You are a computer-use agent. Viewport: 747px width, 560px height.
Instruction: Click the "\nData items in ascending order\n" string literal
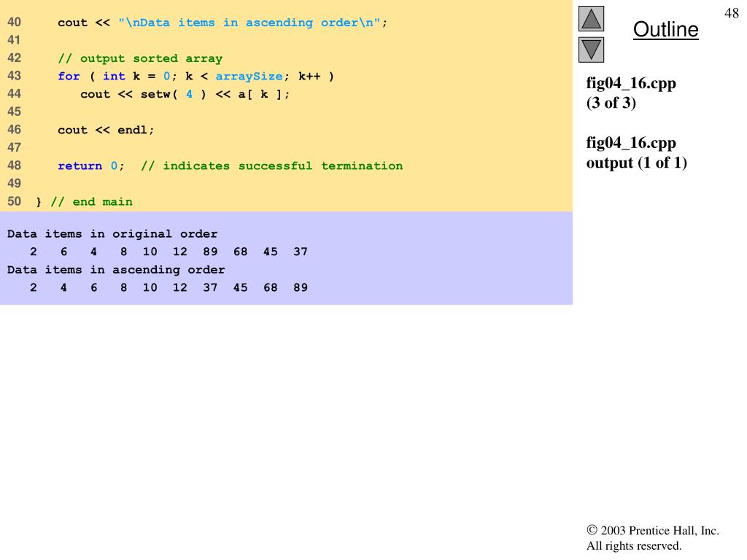(249, 23)
